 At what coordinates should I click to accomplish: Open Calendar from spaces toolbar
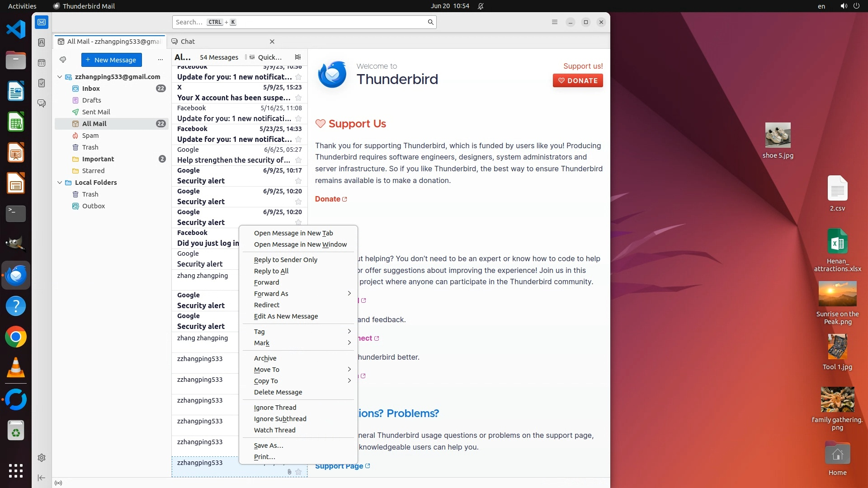point(42,63)
